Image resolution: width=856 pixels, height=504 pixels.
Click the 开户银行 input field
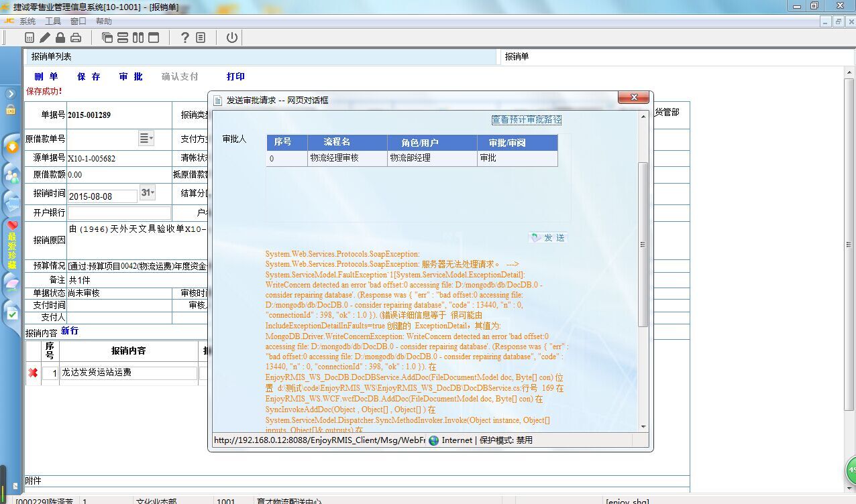119,212
